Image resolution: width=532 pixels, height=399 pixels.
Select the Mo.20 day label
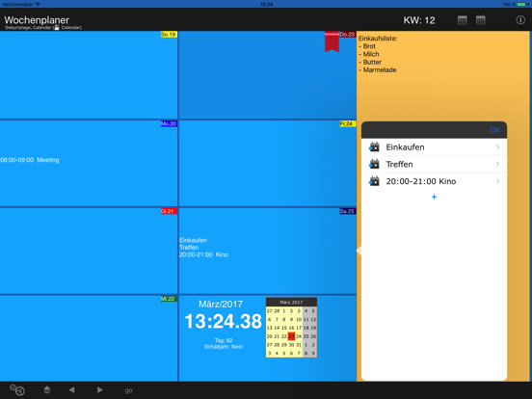coord(169,123)
